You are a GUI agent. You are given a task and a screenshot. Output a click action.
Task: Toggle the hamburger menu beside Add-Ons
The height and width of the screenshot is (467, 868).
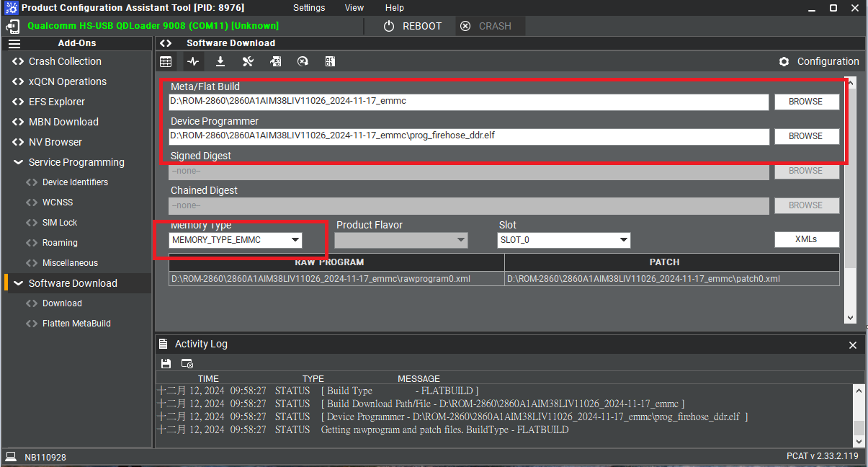click(14, 43)
